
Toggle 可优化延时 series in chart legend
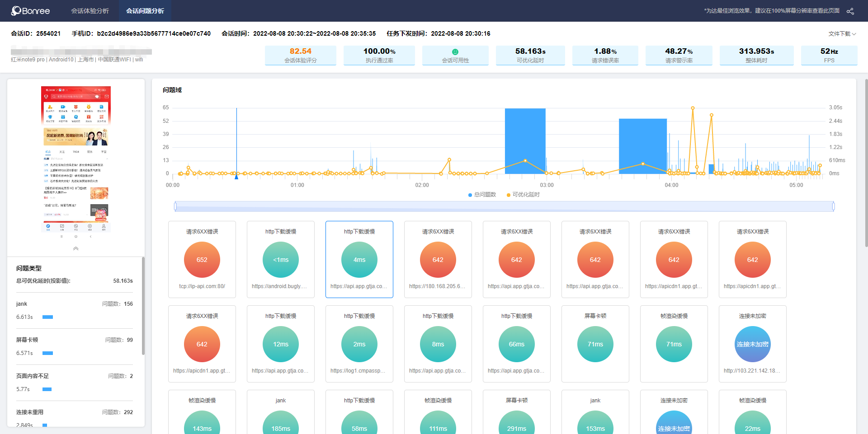pos(523,195)
